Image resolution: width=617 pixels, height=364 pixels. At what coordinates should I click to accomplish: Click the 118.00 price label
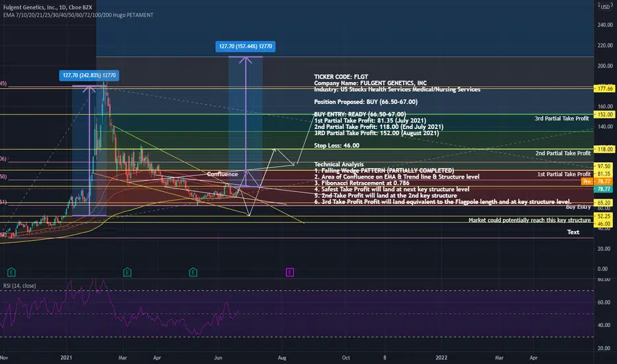(x=605, y=149)
